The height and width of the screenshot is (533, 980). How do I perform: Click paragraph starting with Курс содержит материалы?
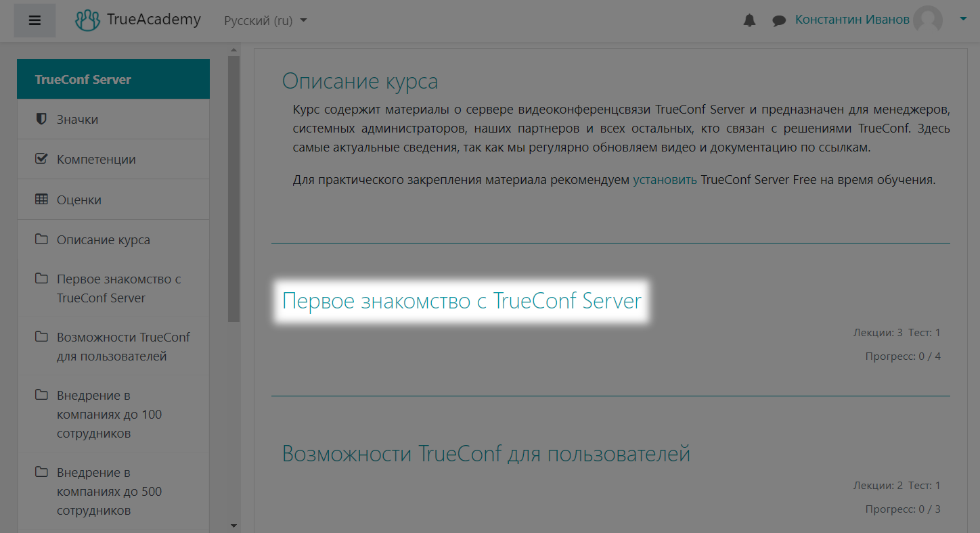(621, 129)
